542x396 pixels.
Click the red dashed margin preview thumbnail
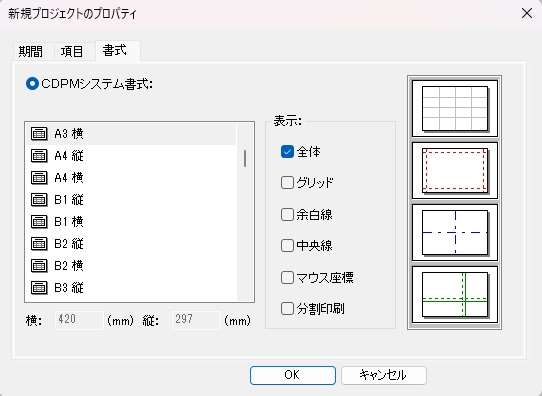click(x=455, y=170)
